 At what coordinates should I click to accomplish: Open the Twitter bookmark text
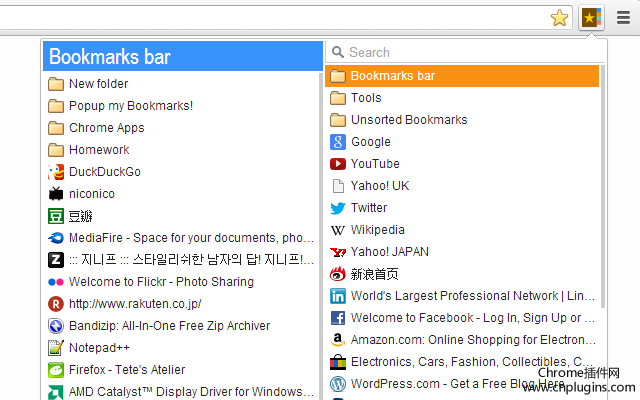point(369,208)
